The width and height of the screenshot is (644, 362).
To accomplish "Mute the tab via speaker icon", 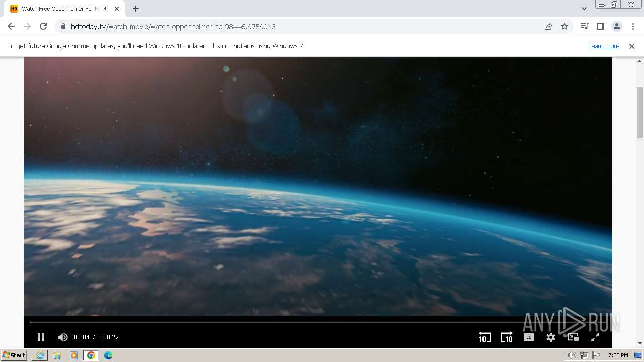I will [106, 9].
